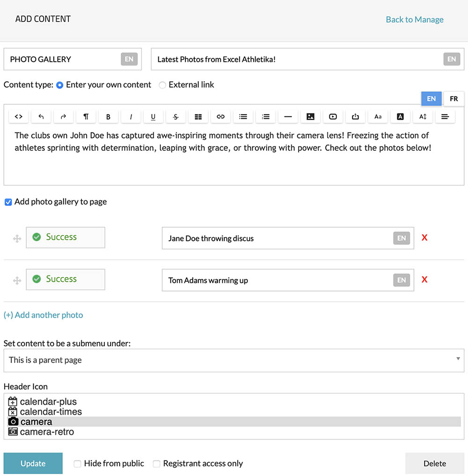Click the Update button
This screenshot has width=468, height=476.
[x=33, y=463]
